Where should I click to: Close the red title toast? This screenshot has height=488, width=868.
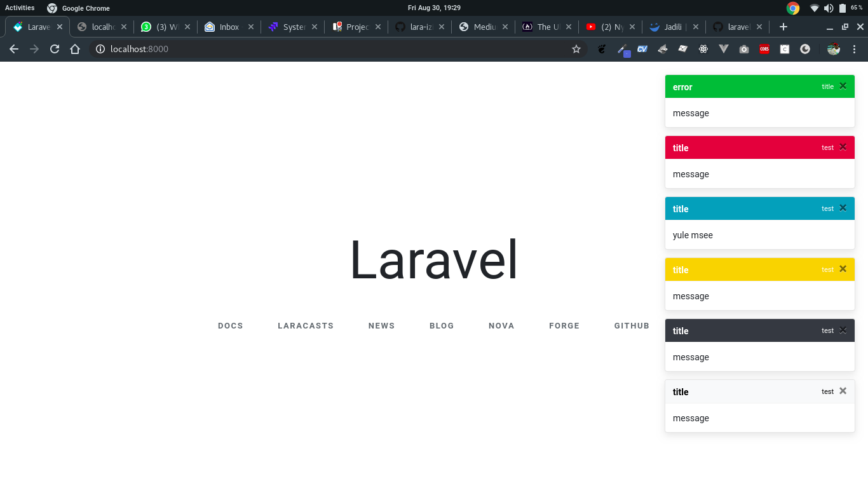coord(843,147)
